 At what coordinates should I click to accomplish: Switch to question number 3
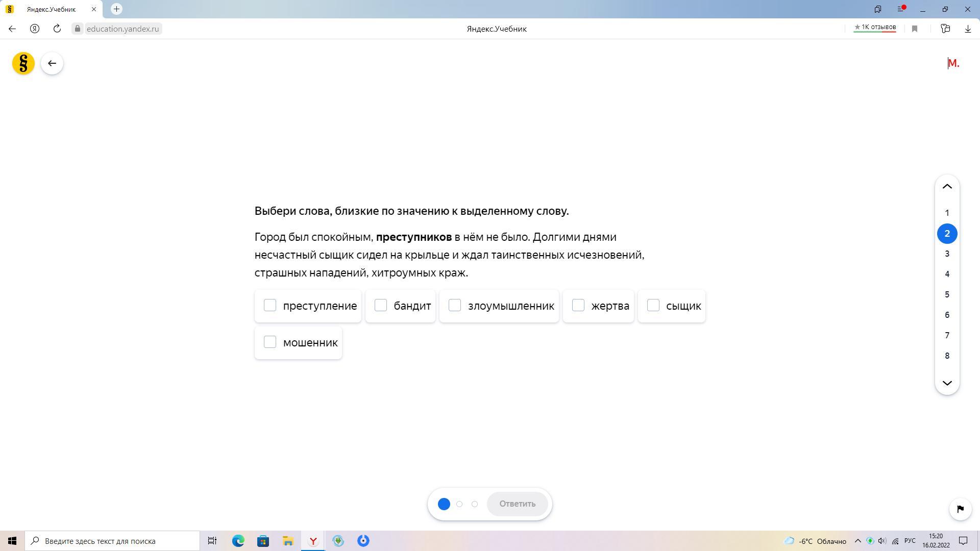pyautogui.click(x=947, y=254)
